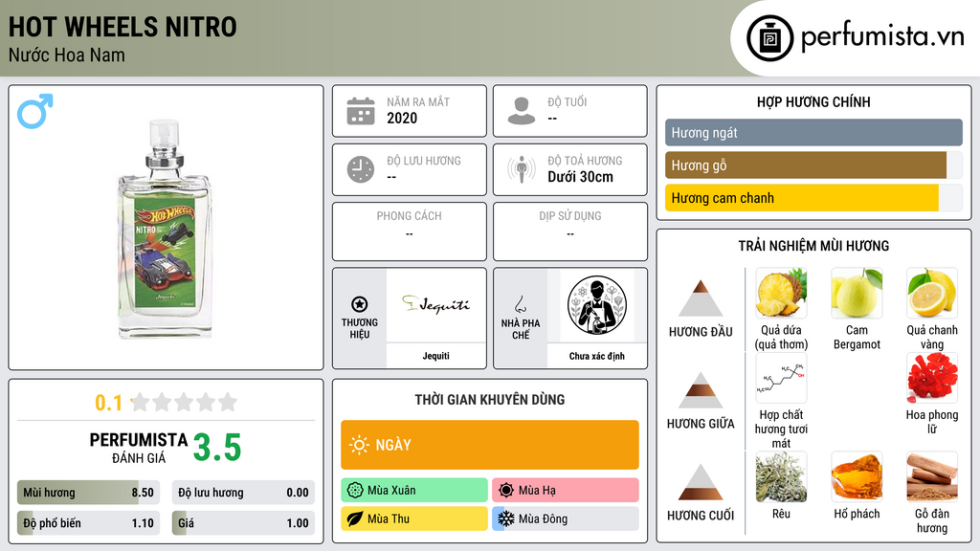Viewport: 980px width, 551px height.
Task: Click the Hot Wheels Nitro bottle image
Action: pos(165,230)
